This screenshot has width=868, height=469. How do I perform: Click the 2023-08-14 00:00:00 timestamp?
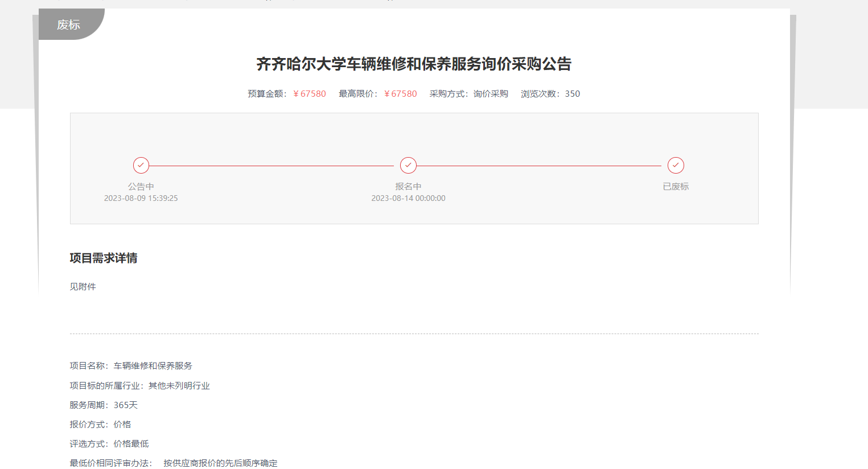click(408, 198)
